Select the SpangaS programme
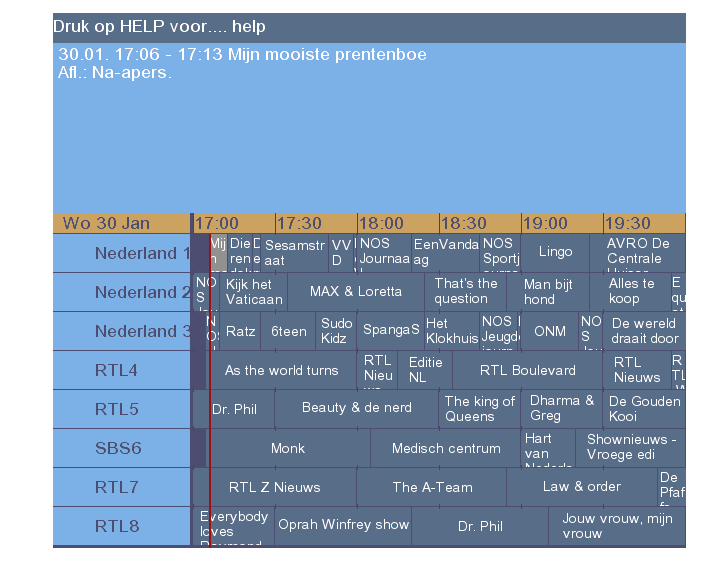 [x=390, y=331]
